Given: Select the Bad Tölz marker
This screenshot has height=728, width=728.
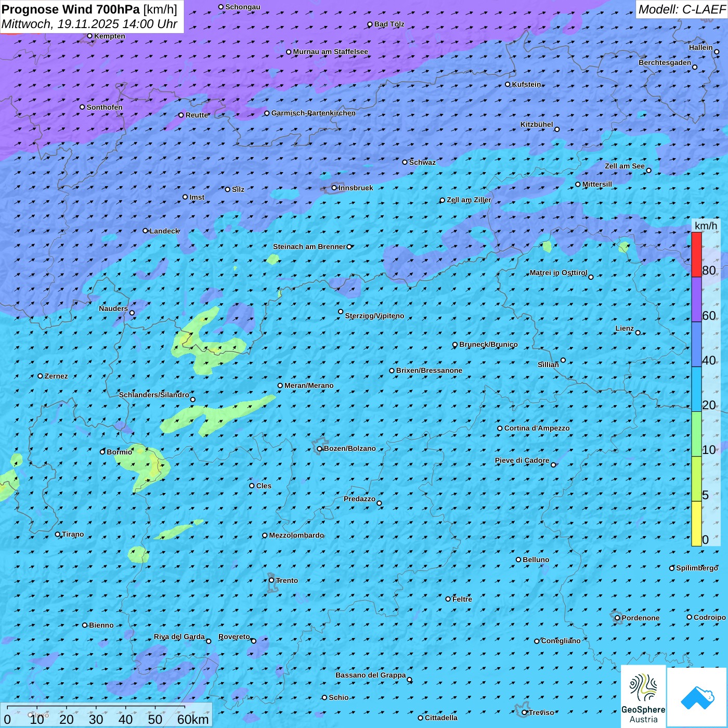Looking at the screenshot, I should pyautogui.click(x=370, y=24).
